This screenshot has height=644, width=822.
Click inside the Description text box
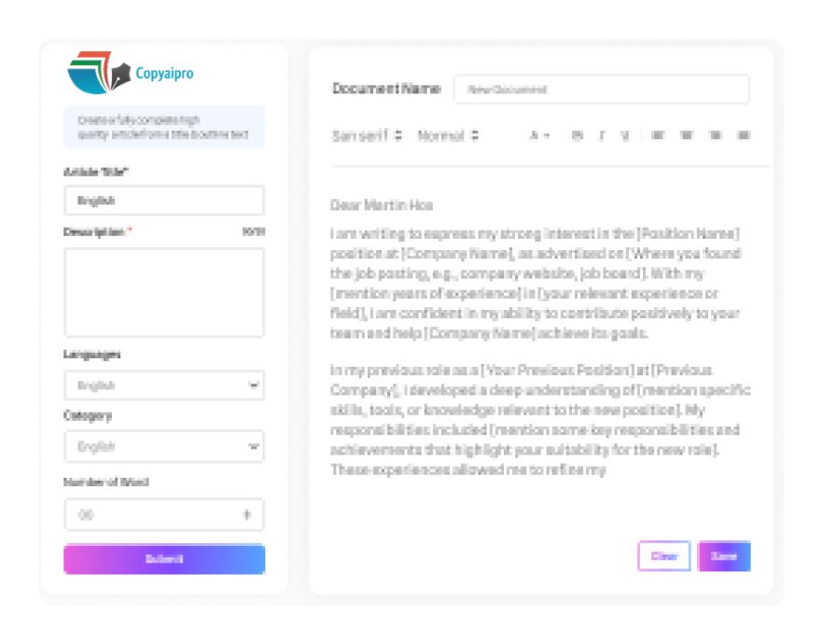[164, 292]
